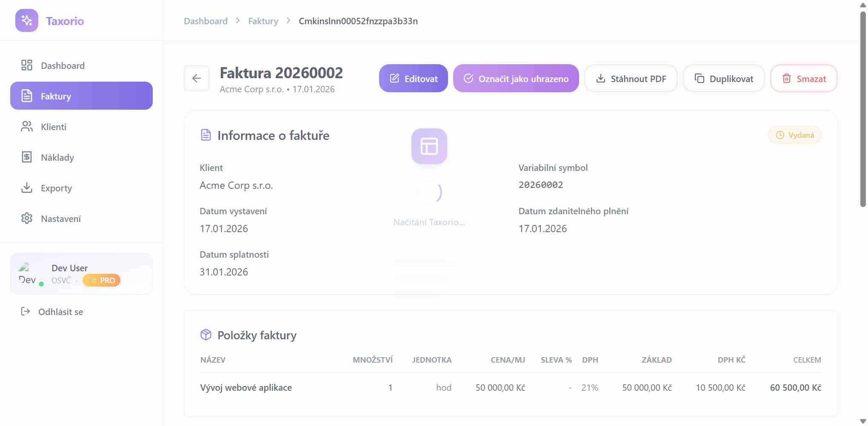The image size is (868, 426).
Task: Open the Faktury section in sidebar
Action: point(81,96)
